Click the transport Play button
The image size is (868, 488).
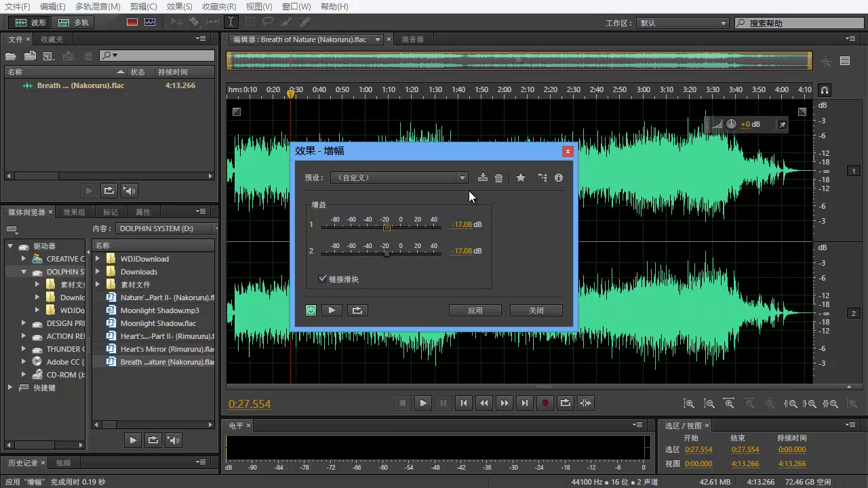point(423,403)
